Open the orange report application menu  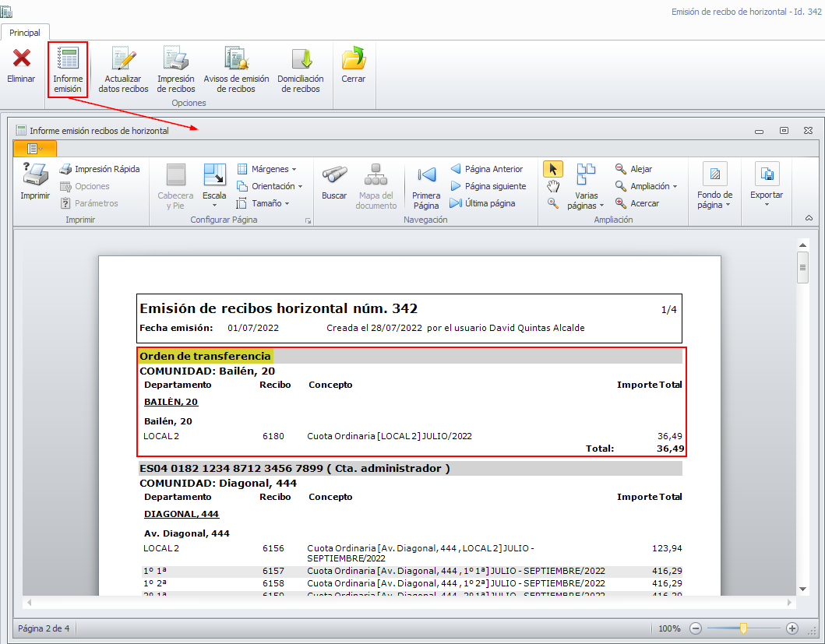[x=34, y=148]
